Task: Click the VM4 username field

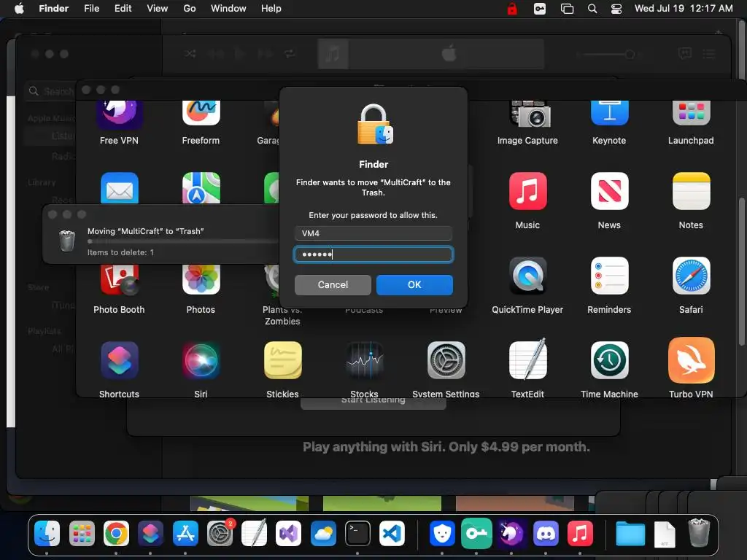Action: pyautogui.click(x=373, y=233)
